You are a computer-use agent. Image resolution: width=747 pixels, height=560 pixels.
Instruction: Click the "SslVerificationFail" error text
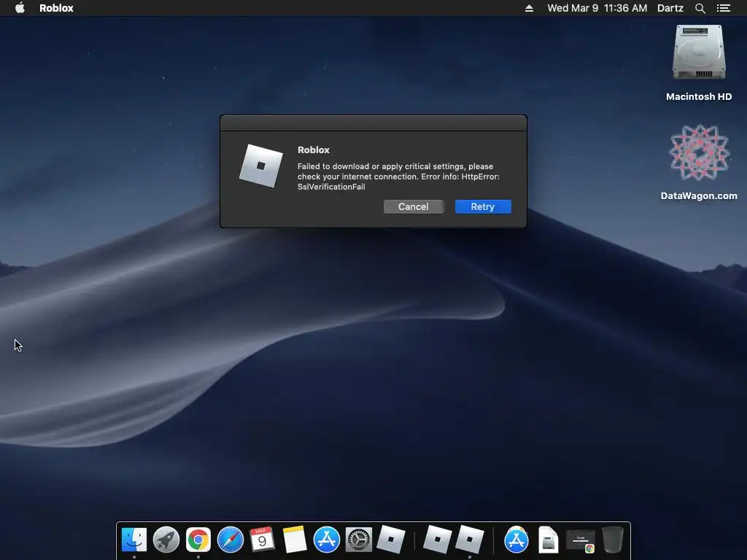[x=331, y=187]
